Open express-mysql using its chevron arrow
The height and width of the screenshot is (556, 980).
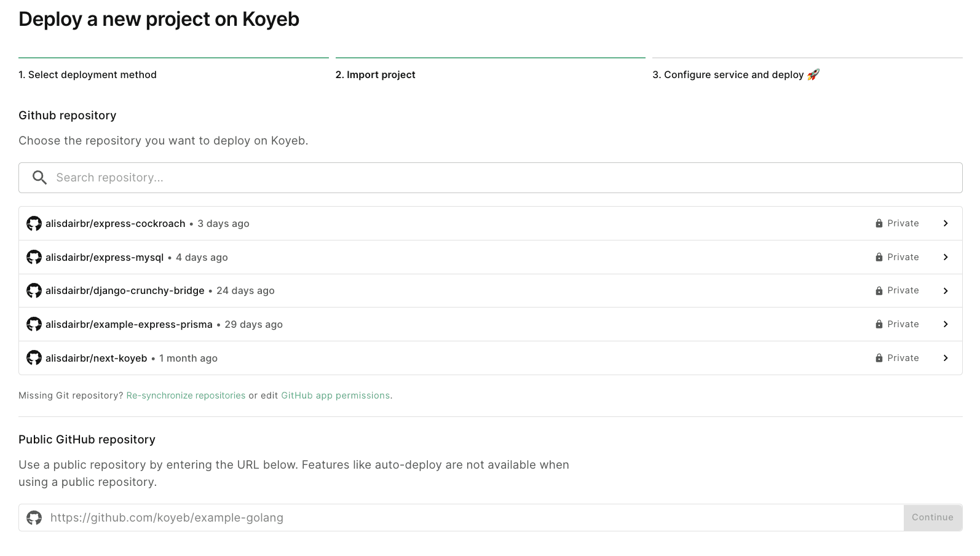(x=946, y=257)
